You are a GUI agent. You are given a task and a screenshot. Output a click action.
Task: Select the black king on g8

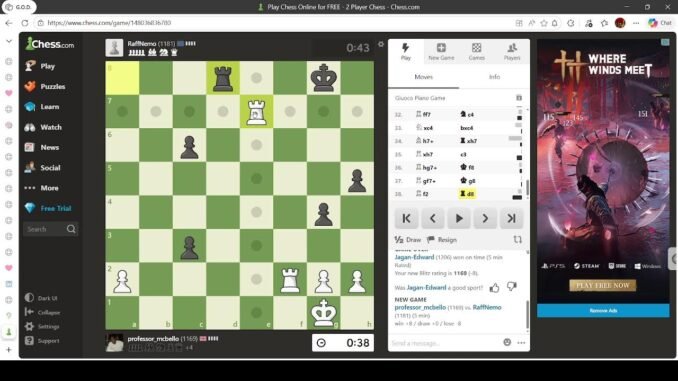point(323,78)
